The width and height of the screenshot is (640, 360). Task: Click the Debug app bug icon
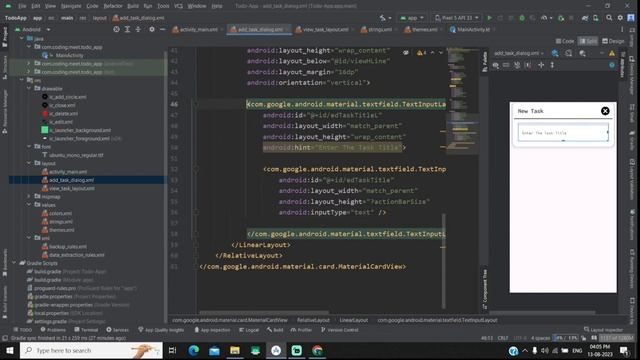[x=522, y=18]
